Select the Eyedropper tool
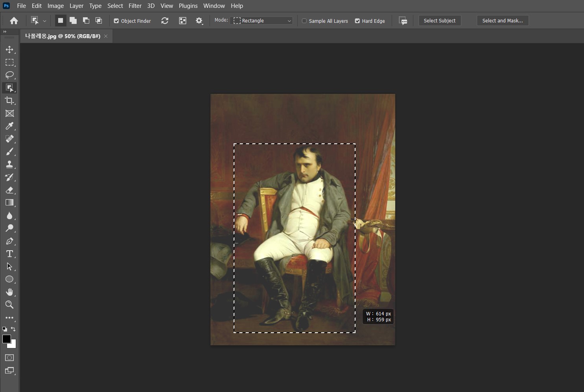Screen dimensions: 584x392 [9, 126]
